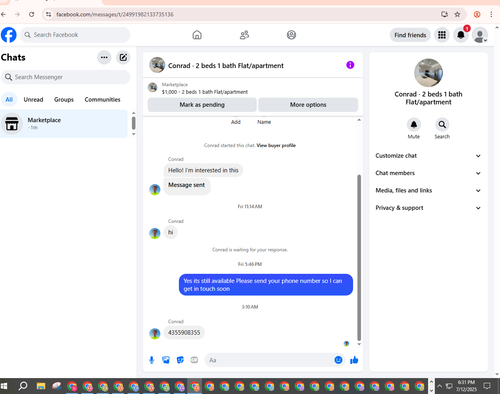Click the Mark as pending button
Viewport: 500px width, 394px height.
pos(202,105)
